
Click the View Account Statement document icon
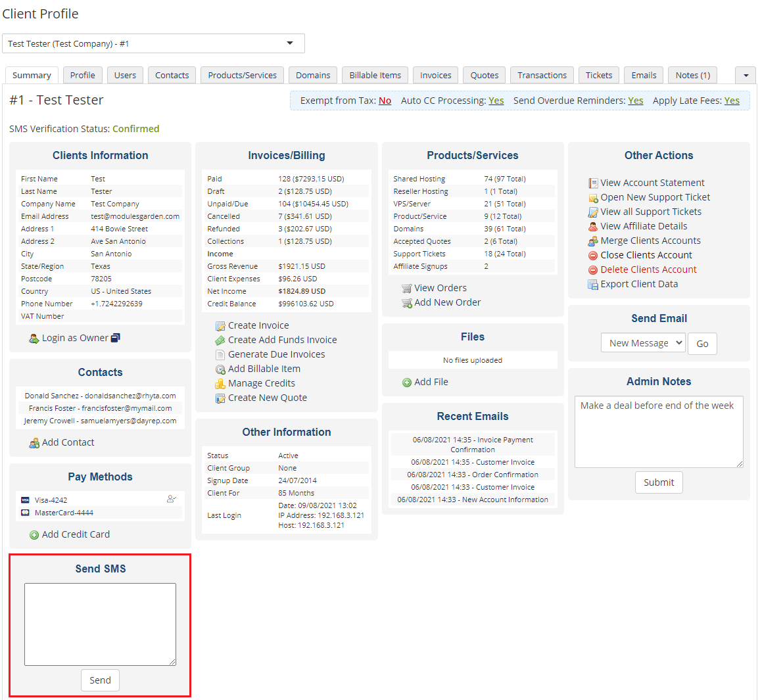(x=593, y=183)
